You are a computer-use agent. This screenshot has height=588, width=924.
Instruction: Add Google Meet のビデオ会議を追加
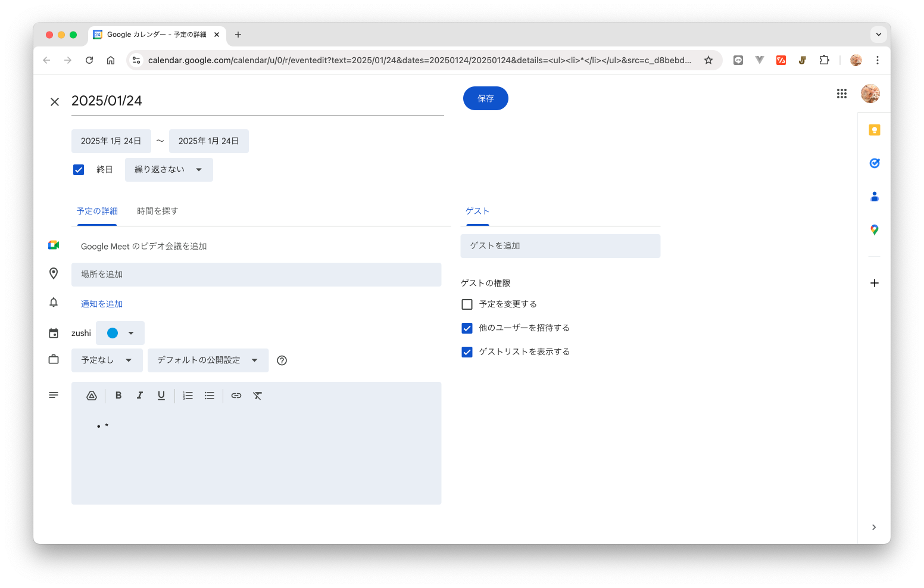pyautogui.click(x=144, y=246)
